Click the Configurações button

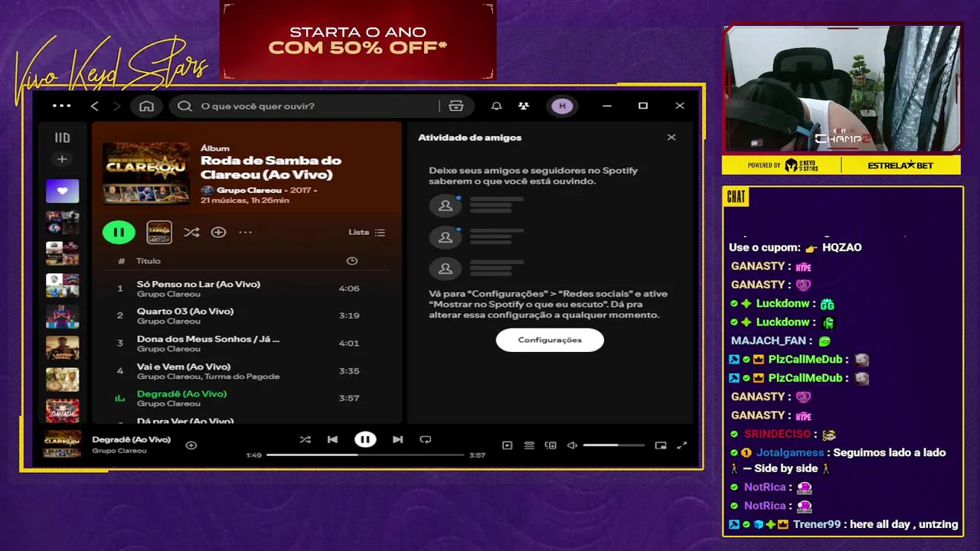(550, 340)
